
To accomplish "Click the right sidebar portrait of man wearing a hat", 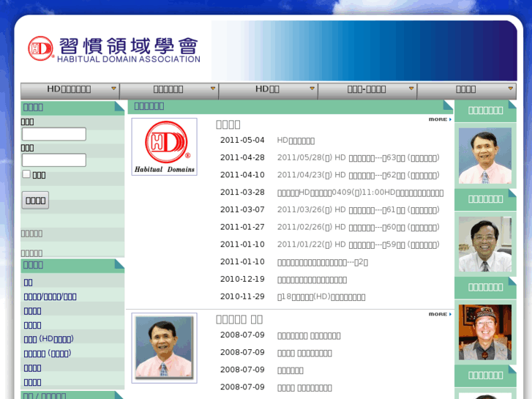I will (x=485, y=332).
